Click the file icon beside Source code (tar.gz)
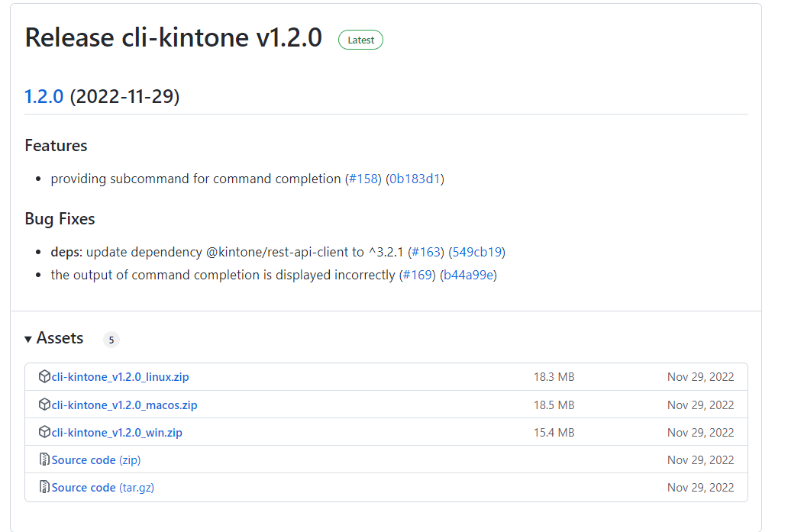Viewport: 788px width, 532px height. coord(44,487)
